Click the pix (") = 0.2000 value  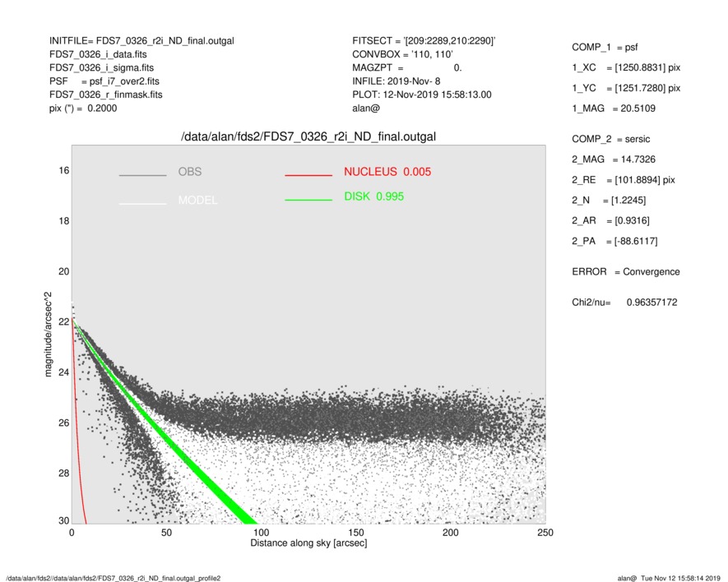83,109
